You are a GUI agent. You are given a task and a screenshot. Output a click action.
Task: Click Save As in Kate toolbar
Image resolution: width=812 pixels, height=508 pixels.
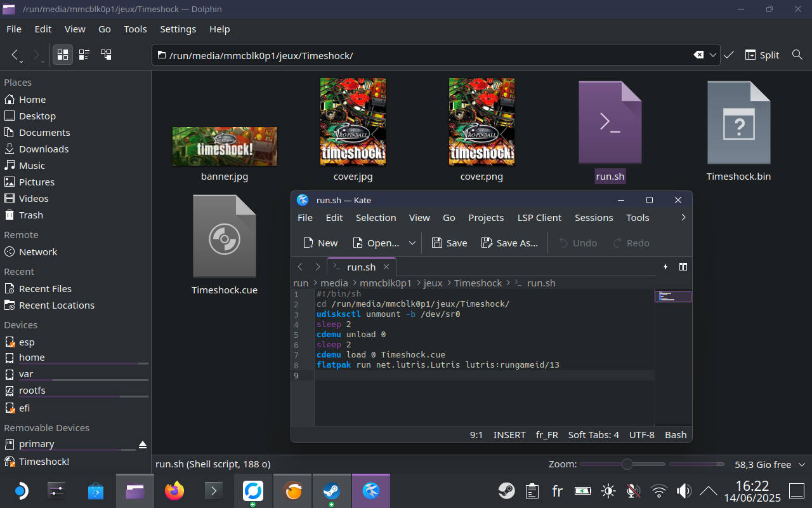tap(509, 243)
